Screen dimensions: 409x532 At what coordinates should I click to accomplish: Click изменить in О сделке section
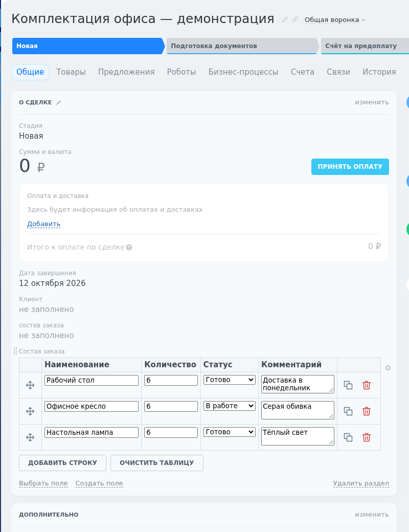[372, 102]
